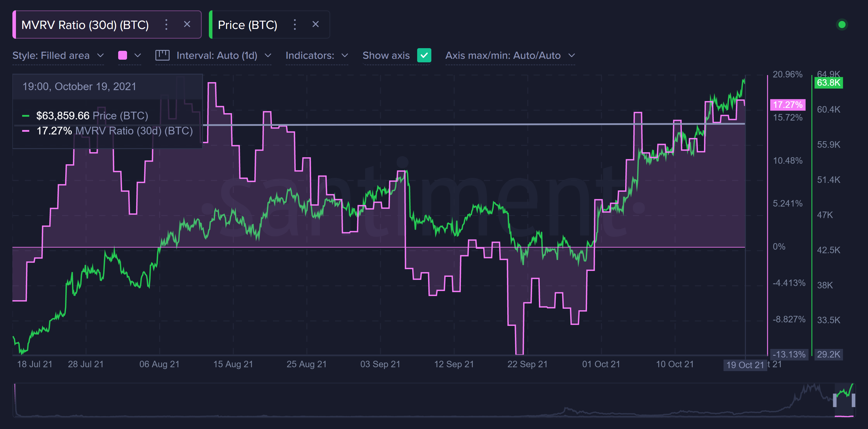Click the 63.8K price axis badge

pos(828,82)
